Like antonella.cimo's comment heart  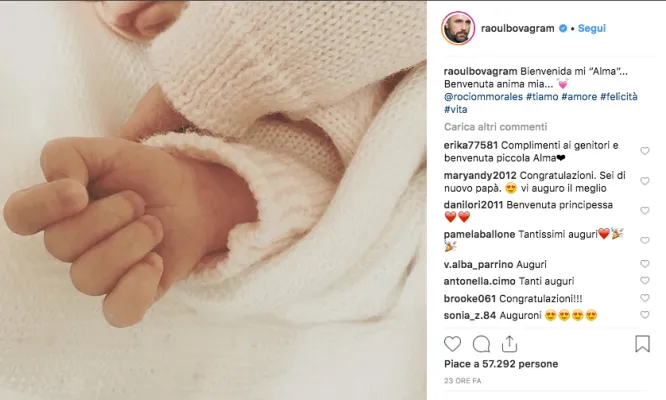(x=645, y=281)
